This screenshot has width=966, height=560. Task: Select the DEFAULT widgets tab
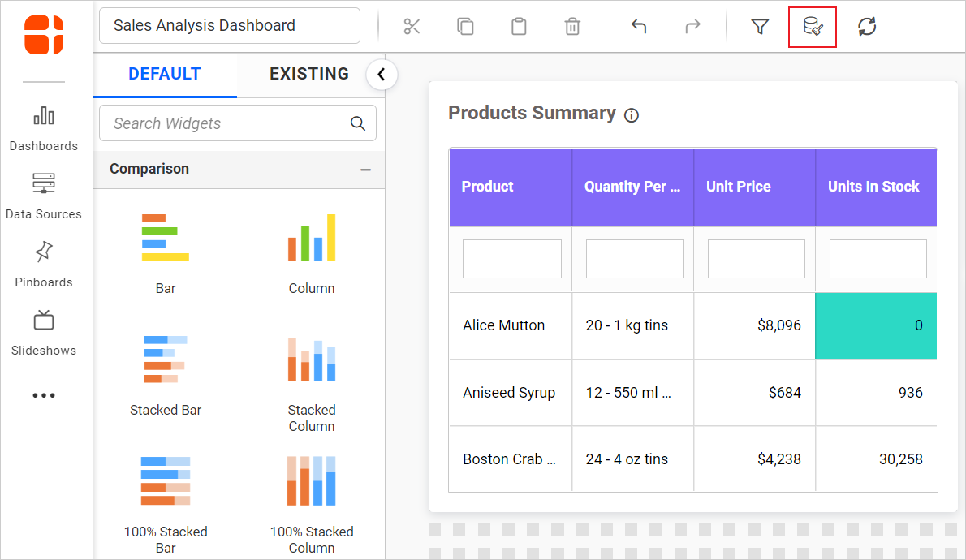[165, 74]
